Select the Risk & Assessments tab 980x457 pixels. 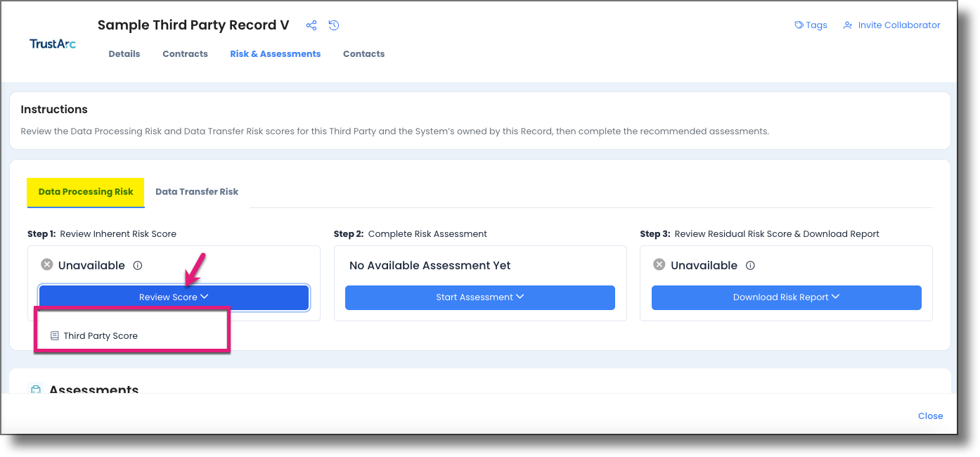click(x=276, y=53)
